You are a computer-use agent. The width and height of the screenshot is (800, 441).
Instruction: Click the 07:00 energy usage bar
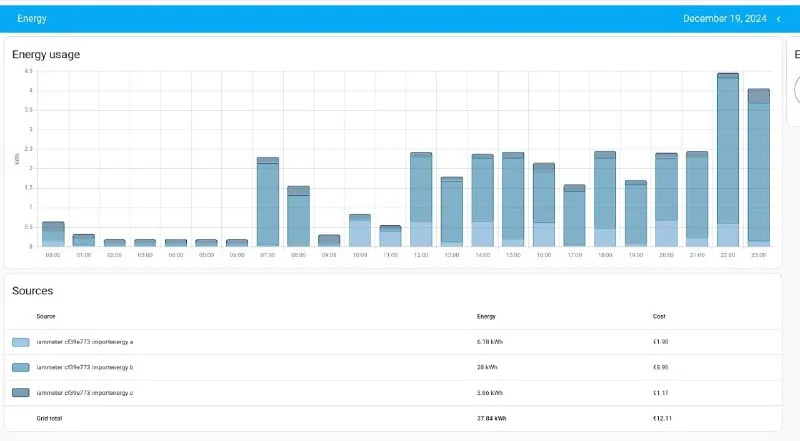267,202
